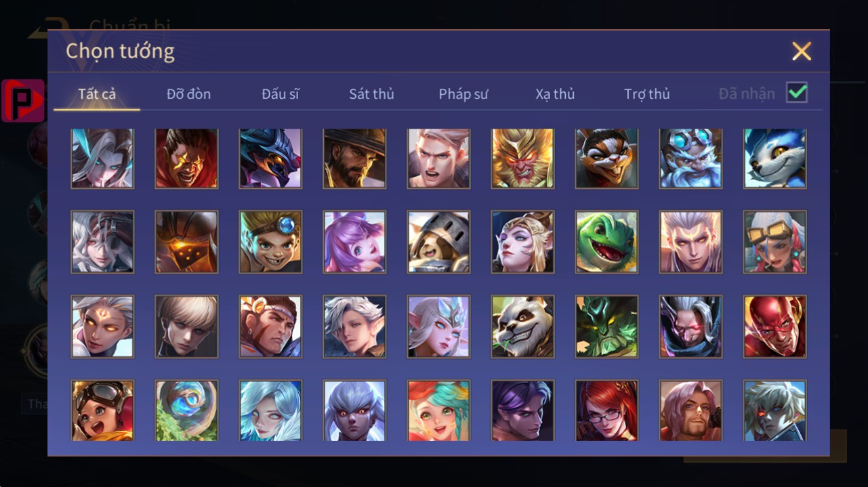Viewport: 868px width, 487px height.
Task: Switch to the Pháp sư tab
Action: click(x=463, y=94)
